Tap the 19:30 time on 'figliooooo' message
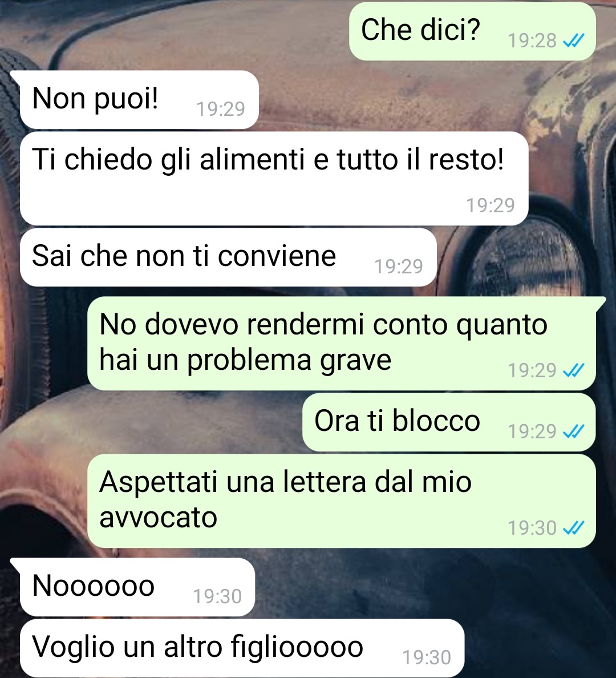 [x=427, y=657]
